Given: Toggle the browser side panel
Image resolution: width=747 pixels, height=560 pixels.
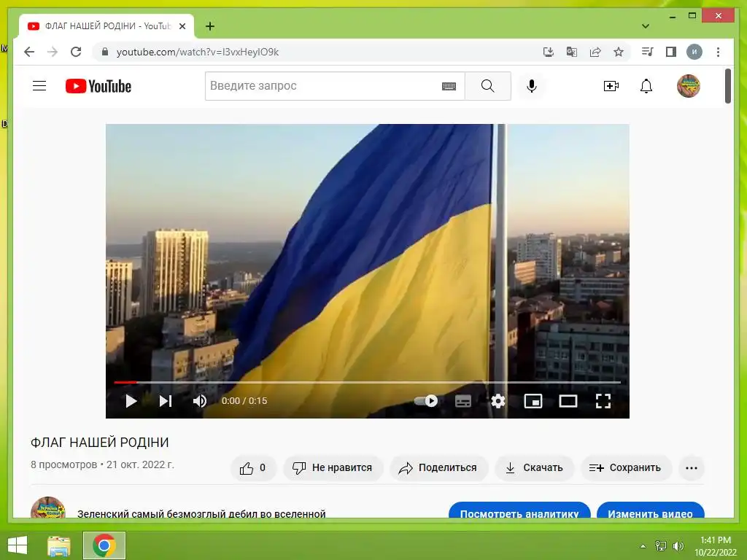Looking at the screenshot, I should [671, 52].
